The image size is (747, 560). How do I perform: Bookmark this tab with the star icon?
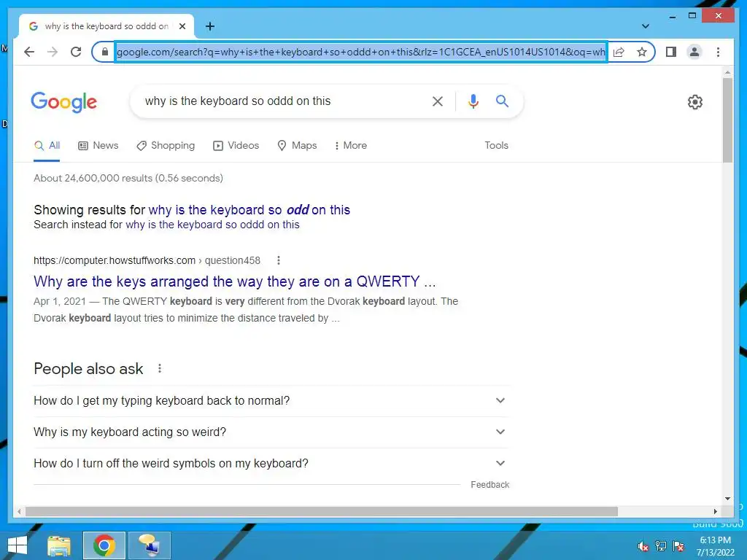click(x=642, y=52)
